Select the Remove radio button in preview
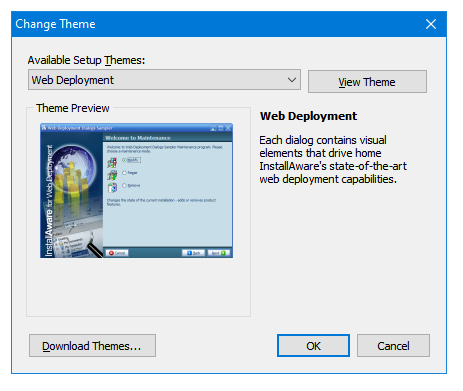This screenshot has width=463, height=391. coord(124,185)
